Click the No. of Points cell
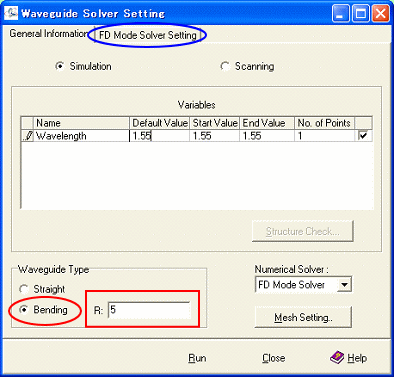This screenshot has width=394, height=377. coord(324,136)
